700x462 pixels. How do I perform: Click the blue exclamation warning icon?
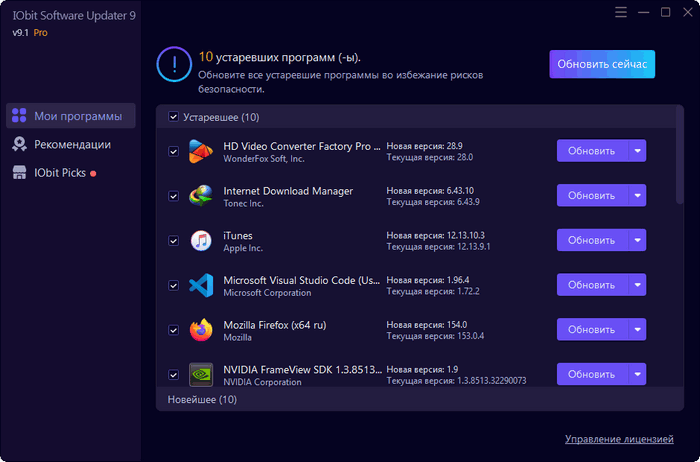(174, 64)
